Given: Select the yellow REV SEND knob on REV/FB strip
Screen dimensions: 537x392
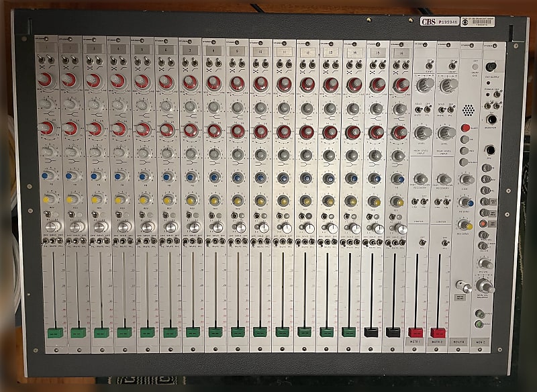Looking at the screenshot, I should [464, 225].
